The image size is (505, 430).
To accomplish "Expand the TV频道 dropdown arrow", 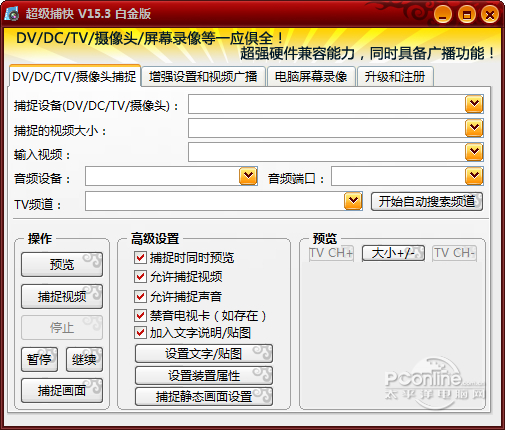I will (x=353, y=201).
